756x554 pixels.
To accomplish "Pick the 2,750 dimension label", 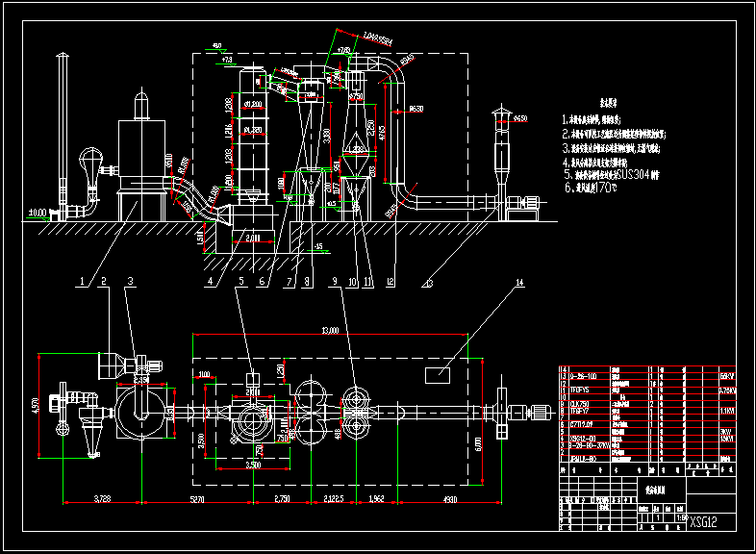I will click(x=282, y=498).
